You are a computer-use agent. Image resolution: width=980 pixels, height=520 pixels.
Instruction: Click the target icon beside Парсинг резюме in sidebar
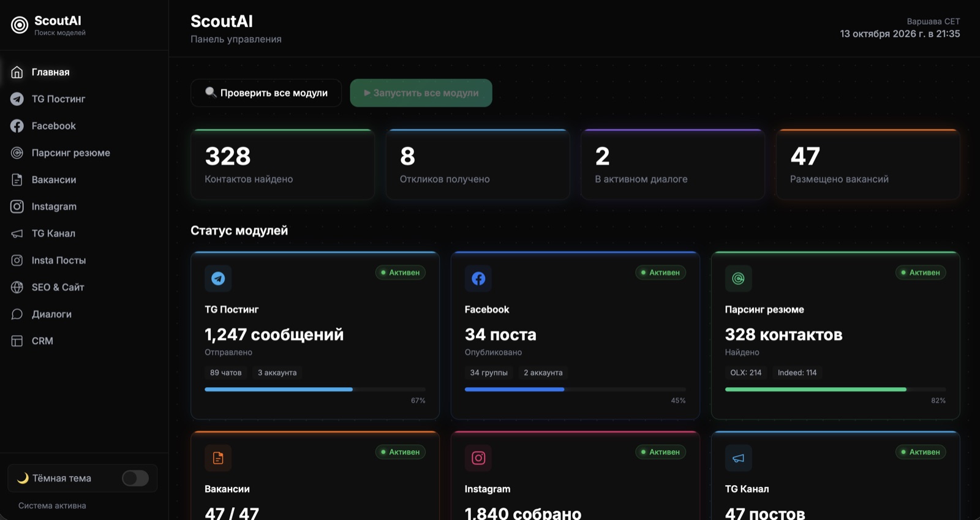click(x=17, y=153)
